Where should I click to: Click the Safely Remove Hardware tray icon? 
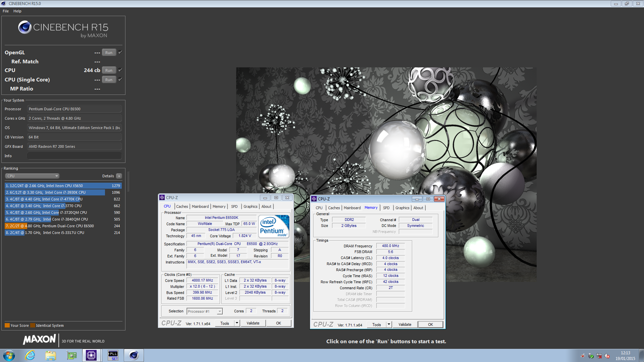pos(591,356)
